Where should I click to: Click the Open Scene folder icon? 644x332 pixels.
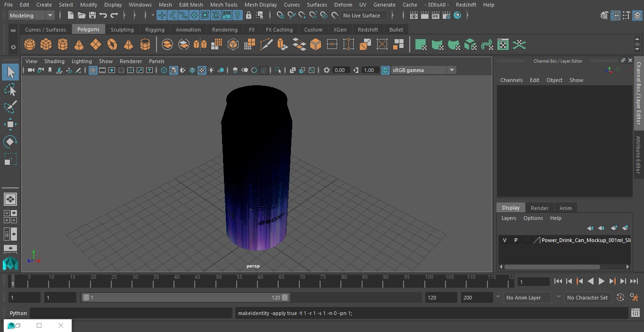[82, 16]
